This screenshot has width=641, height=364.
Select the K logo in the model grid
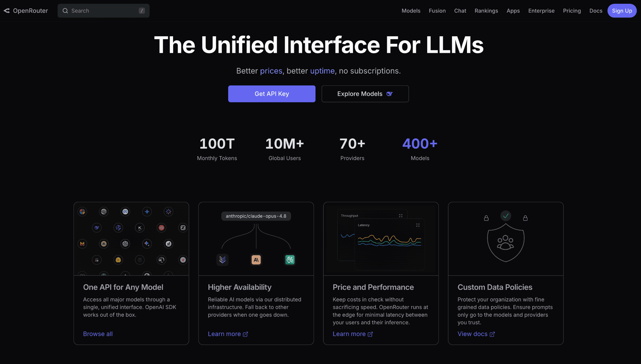(140, 228)
